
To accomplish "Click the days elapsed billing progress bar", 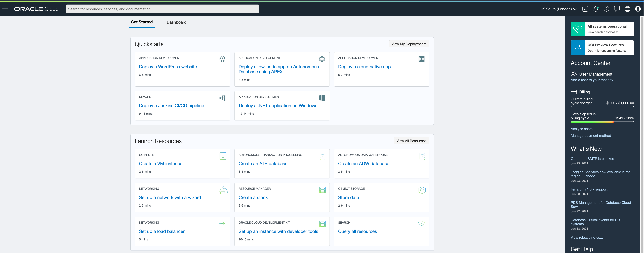I will pos(602,122).
